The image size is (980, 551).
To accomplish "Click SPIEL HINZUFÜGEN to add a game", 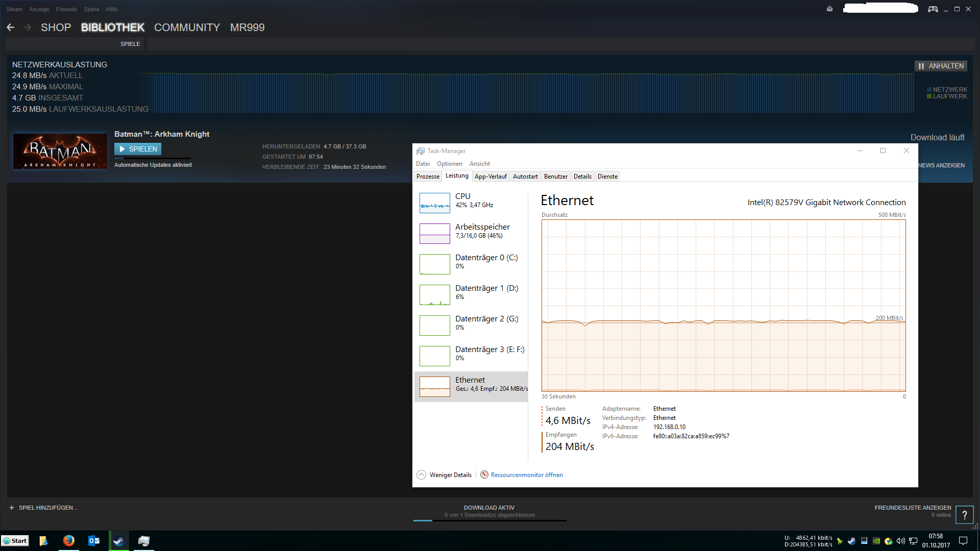I will (x=43, y=508).
